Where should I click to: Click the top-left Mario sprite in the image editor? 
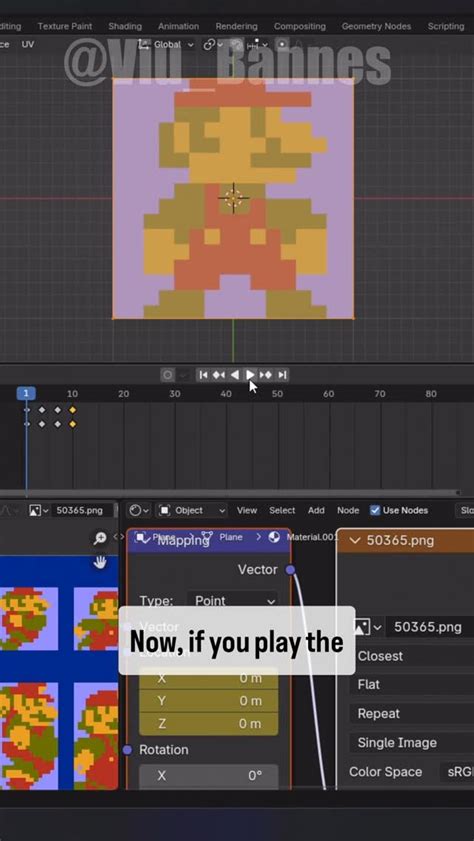(x=29, y=618)
